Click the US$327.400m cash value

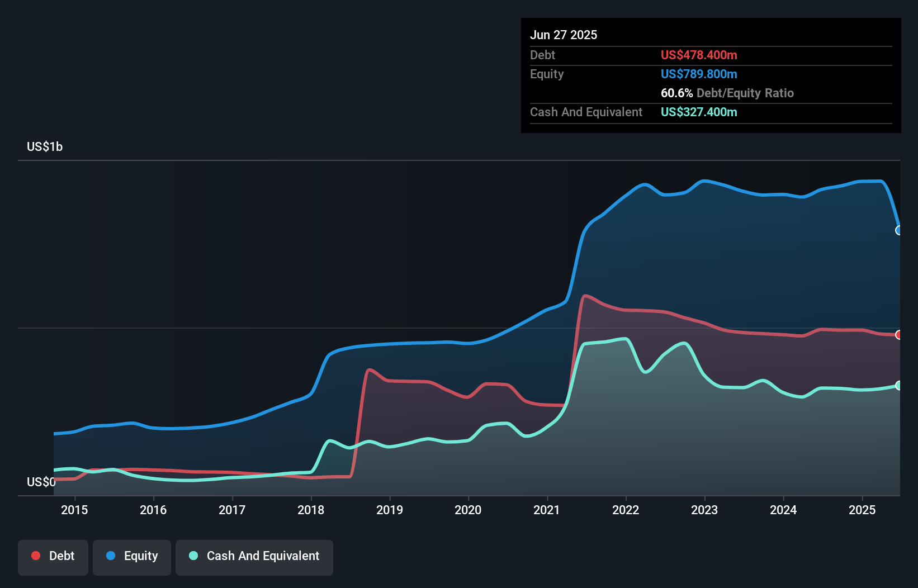pyautogui.click(x=699, y=112)
